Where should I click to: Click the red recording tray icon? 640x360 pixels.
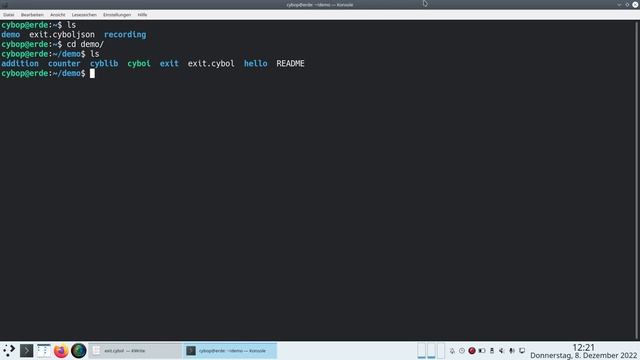coord(472,351)
